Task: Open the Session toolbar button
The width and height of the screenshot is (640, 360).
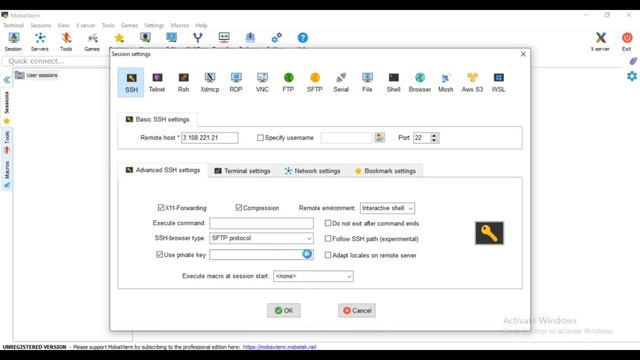Action: (13, 42)
